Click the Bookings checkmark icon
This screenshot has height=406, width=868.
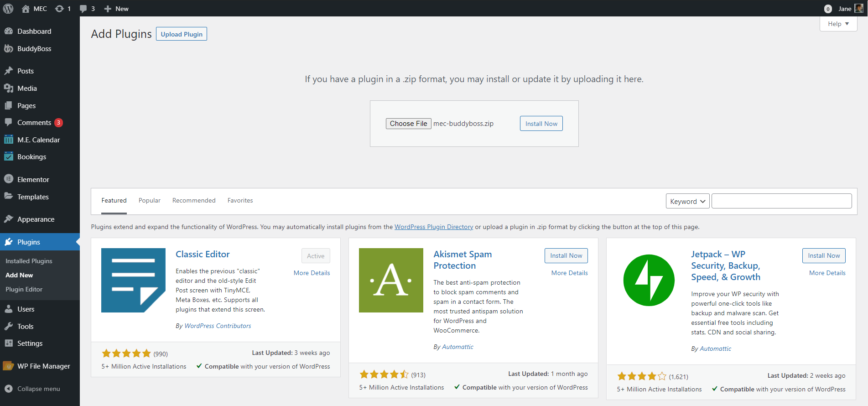pos(9,156)
